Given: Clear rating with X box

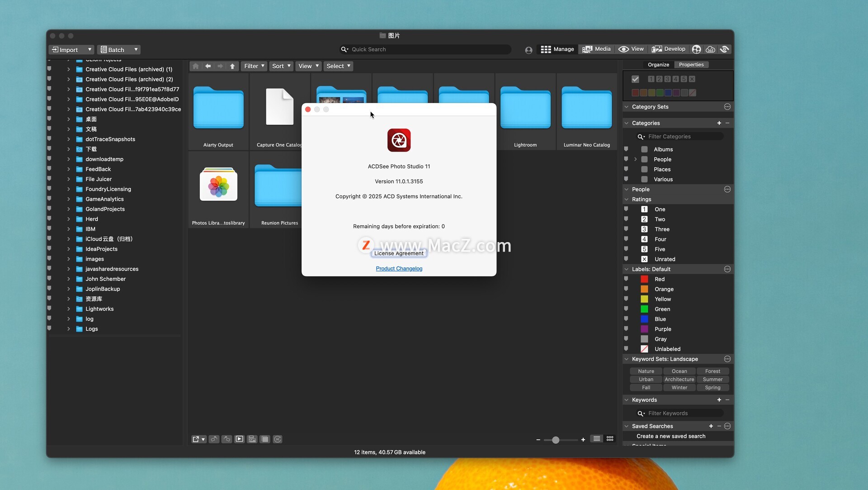Looking at the screenshot, I should (692, 79).
